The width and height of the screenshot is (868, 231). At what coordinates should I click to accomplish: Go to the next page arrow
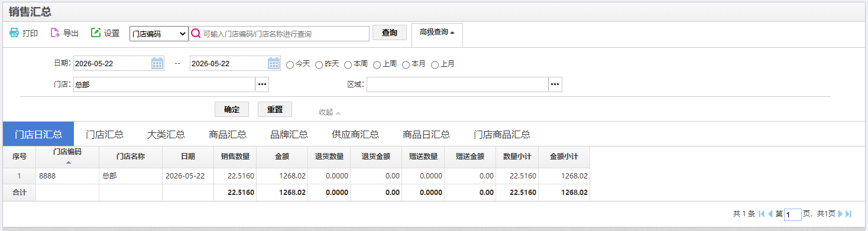click(840, 214)
